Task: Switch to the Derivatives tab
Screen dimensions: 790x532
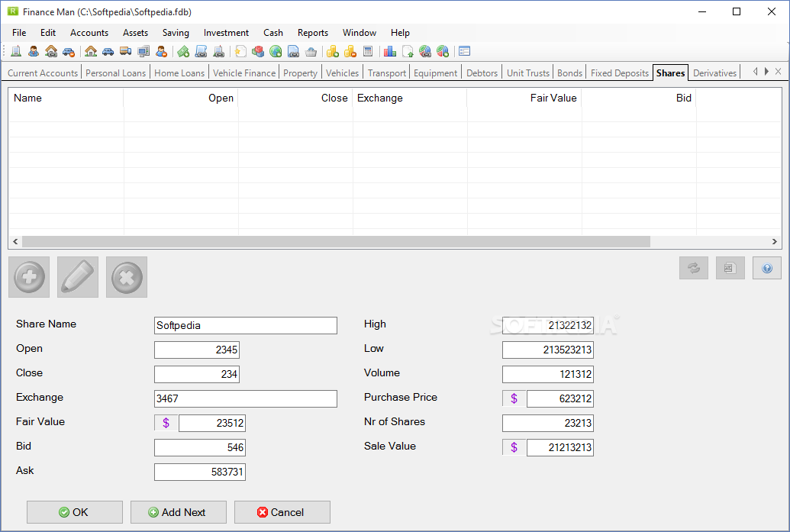Action: click(714, 73)
